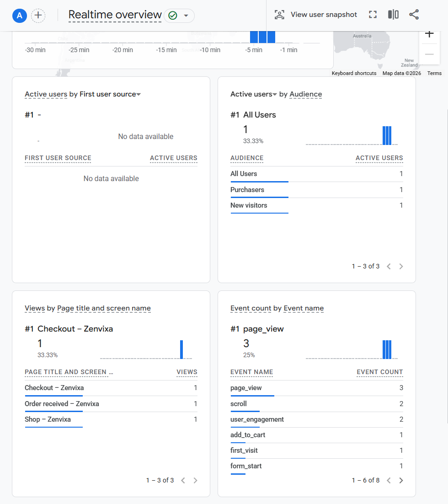Go to next page in Views card
This screenshot has width=448, height=504.
tap(195, 480)
